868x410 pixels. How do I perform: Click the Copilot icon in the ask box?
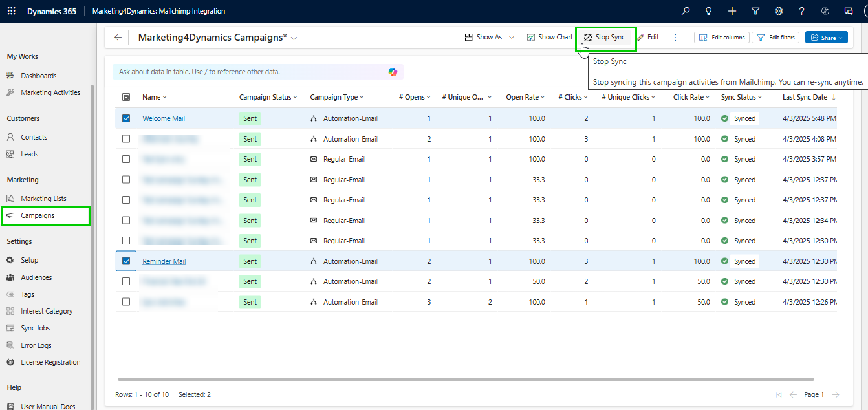point(393,72)
